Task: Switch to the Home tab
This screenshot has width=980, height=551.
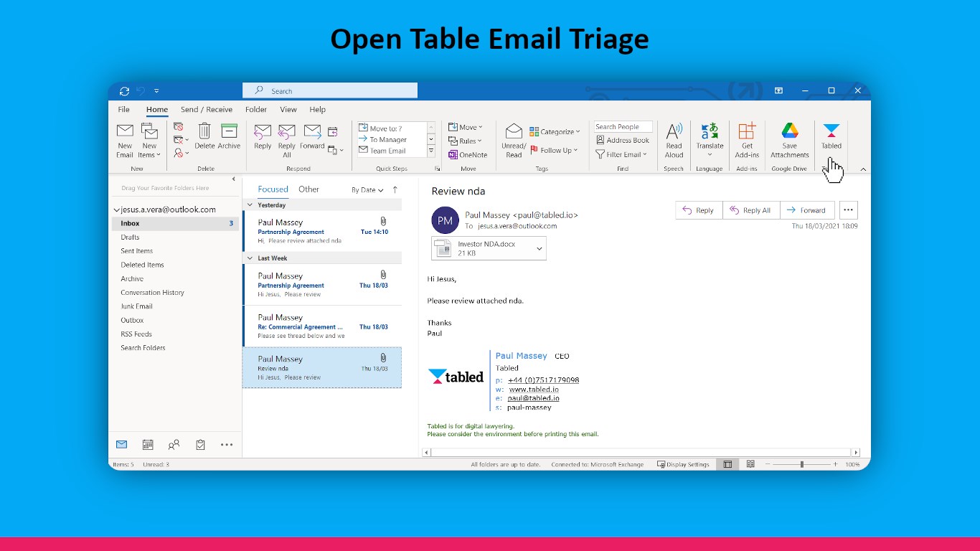Action: [157, 110]
